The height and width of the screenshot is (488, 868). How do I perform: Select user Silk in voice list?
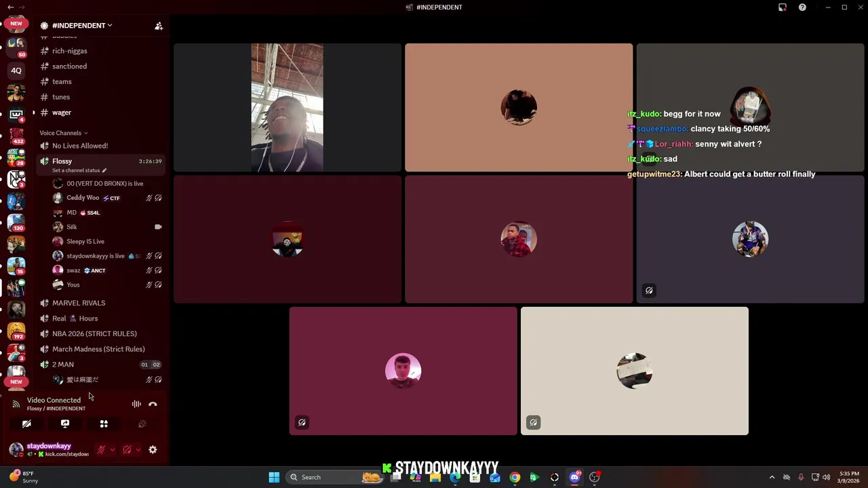(107, 227)
